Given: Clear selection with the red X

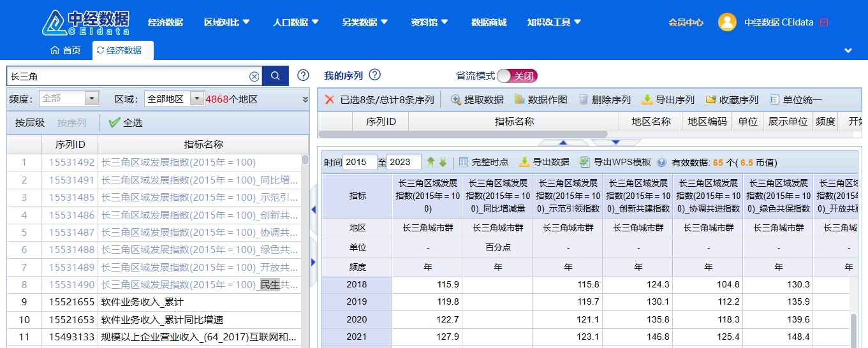Looking at the screenshot, I should pyautogui.click(x=329, y=100).
